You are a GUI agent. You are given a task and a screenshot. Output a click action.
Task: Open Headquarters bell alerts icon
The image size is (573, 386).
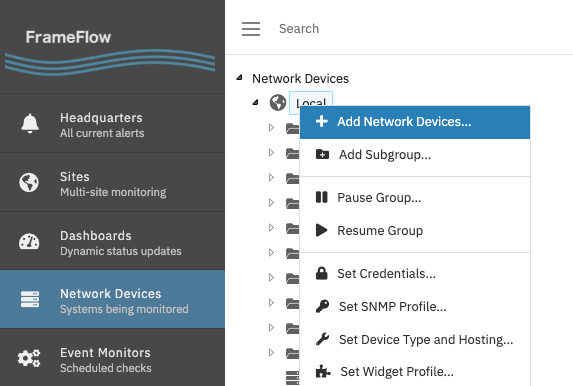click(30, 124)
